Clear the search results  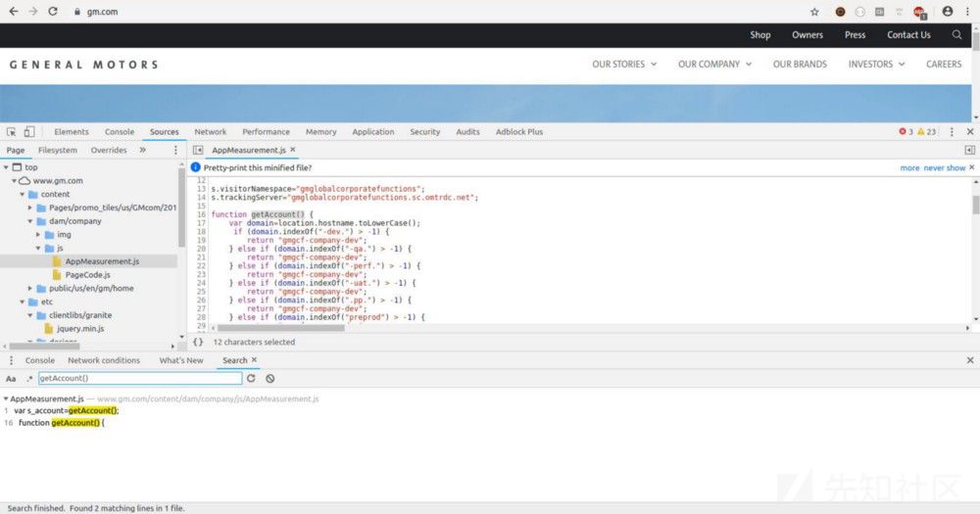(270, 379)
